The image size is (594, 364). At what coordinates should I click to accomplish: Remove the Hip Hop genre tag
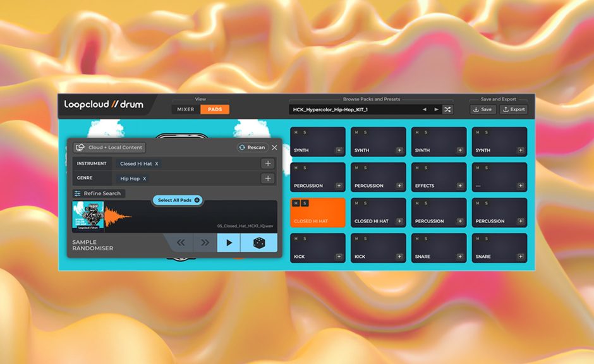[144, 179]
